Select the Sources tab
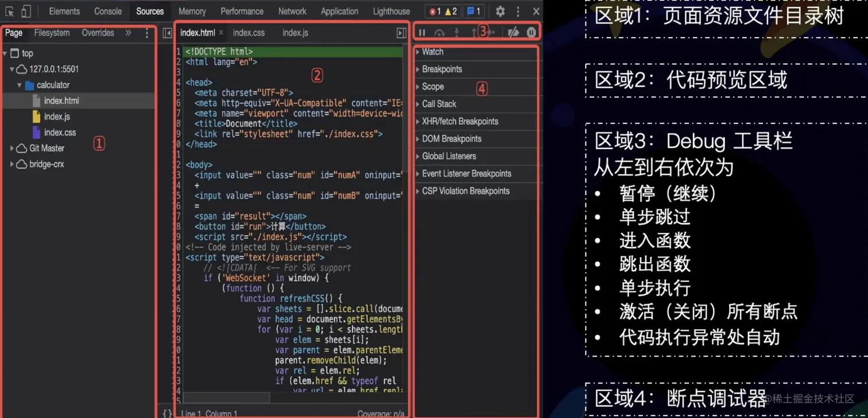This screenshot has height=418, width=868. pyautogui.click(x=150, y=11)
